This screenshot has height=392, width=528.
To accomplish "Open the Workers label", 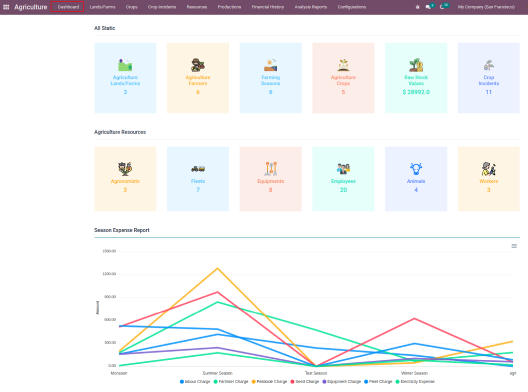I will 489,181.
